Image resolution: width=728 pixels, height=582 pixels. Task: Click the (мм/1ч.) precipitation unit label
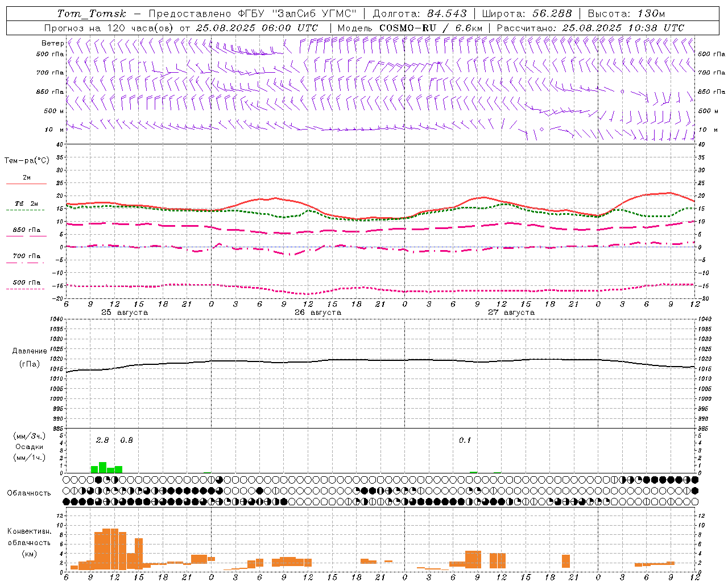pos(29,458)
